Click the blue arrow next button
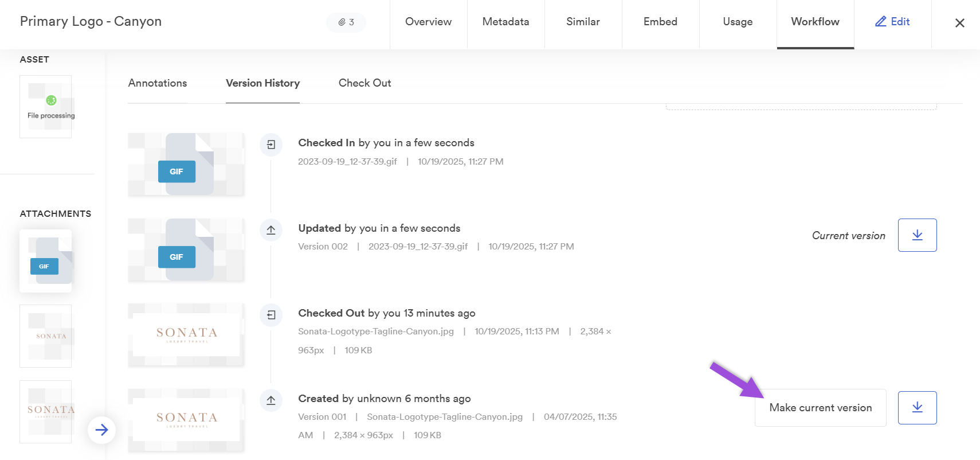Viewport: 980px width, 460px height. [x=102, y=430]
